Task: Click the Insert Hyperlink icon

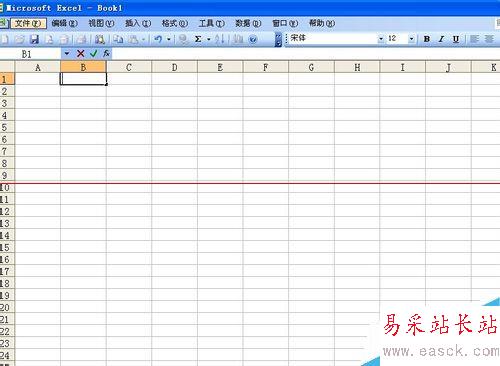Action: tap(183, 39)
